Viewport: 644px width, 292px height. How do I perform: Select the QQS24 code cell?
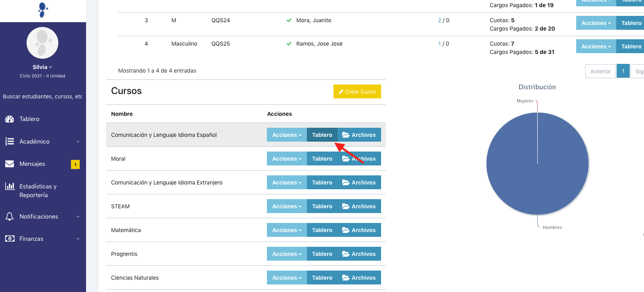[x=220, y=20]
